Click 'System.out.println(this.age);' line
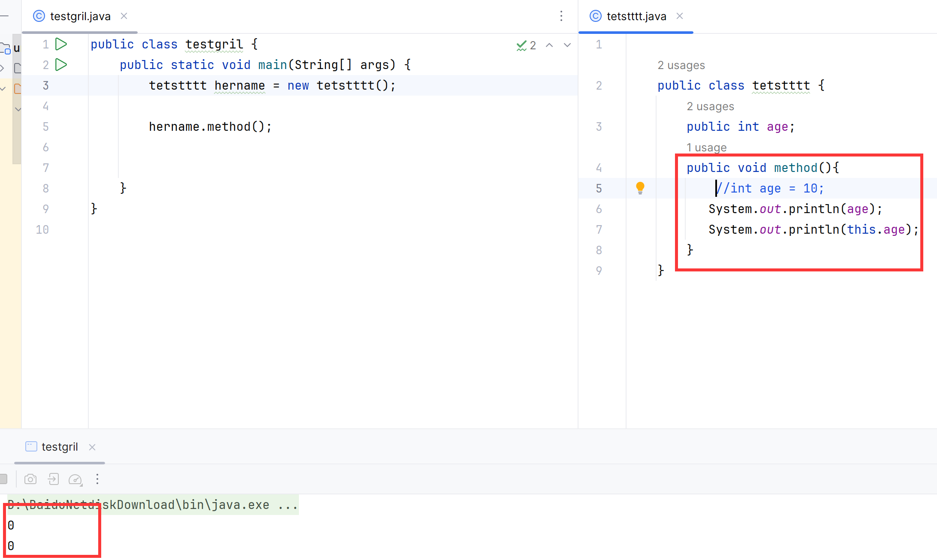 click(x=813, y=230)
